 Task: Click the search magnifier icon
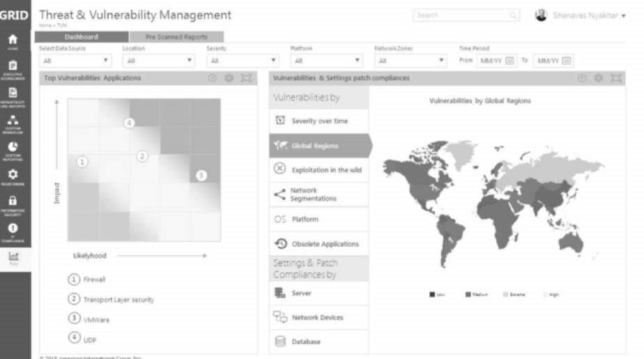[x=513, y=15]
